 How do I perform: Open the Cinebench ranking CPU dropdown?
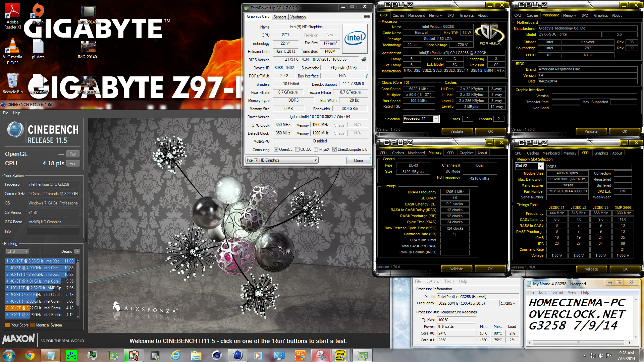(x=17, y=251)
